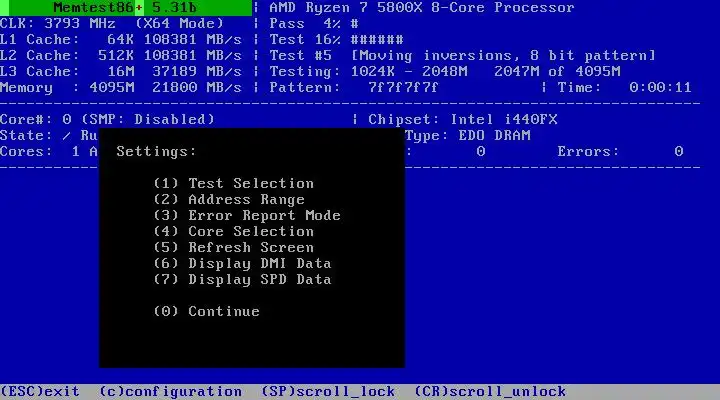Screen dimensions: 720x400
Task: Click the AMD Ryzen 7 5800X processor name
Action: pos(422,8)
